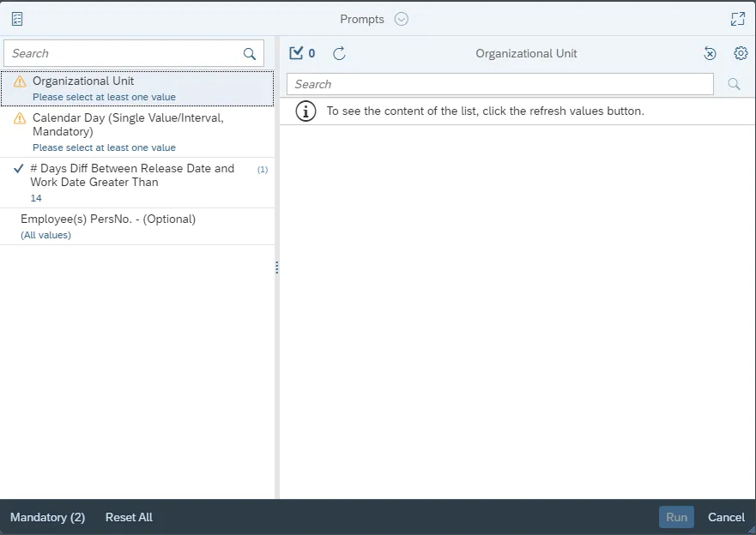Click Cancel to close the prompts dialog

pos(726,517)
